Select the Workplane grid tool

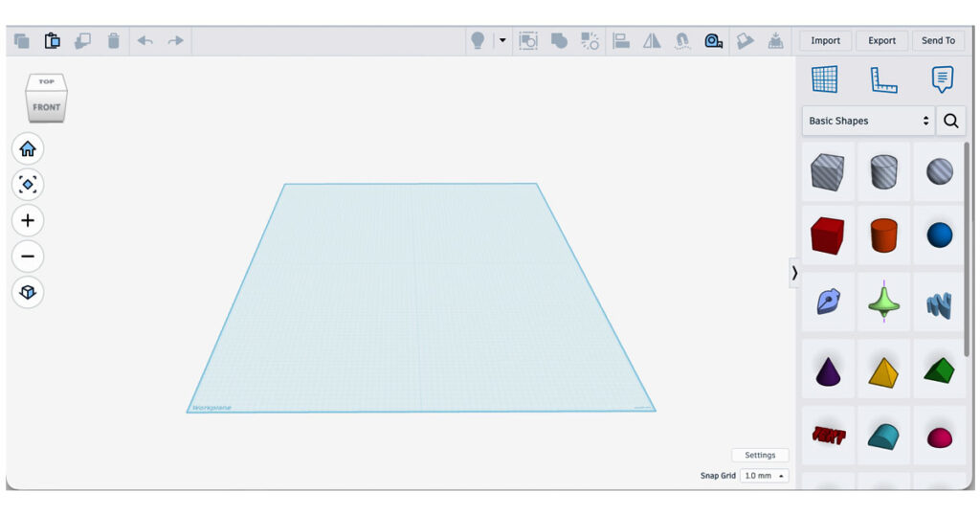point(824,79)
